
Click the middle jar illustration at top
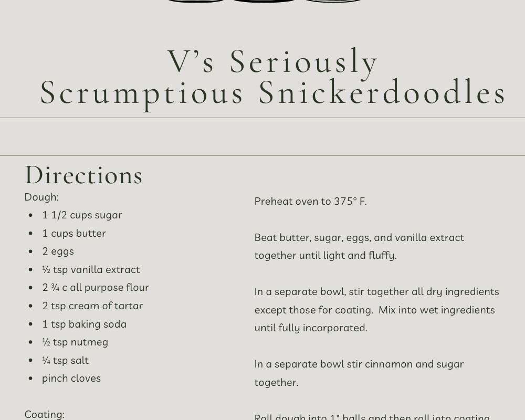tap(264, 2)
